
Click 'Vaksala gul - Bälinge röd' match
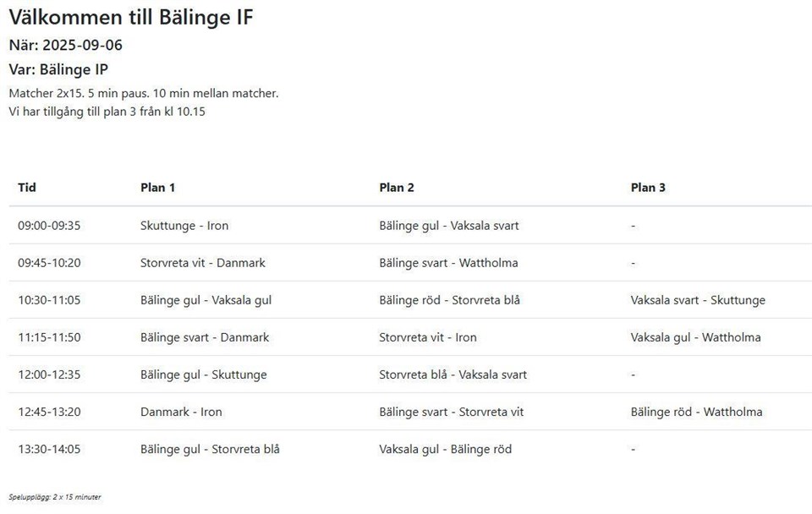point(445,449)
